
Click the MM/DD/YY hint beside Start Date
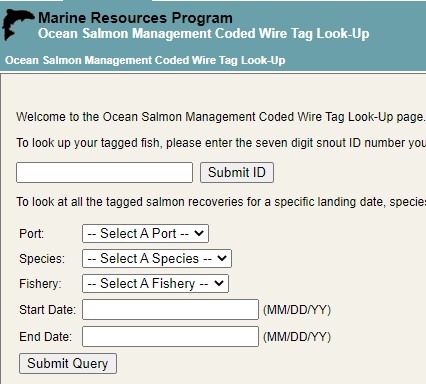pyautogui.click(x=297, y=310)
